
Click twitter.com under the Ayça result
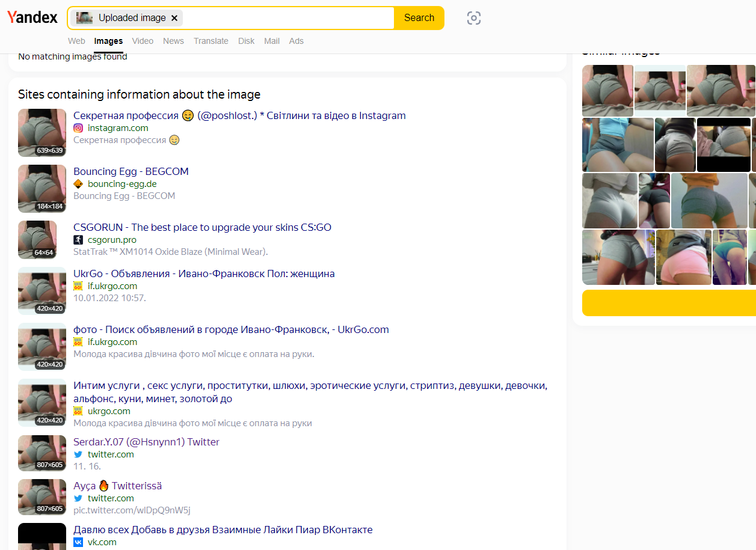[x=111, y=498]
